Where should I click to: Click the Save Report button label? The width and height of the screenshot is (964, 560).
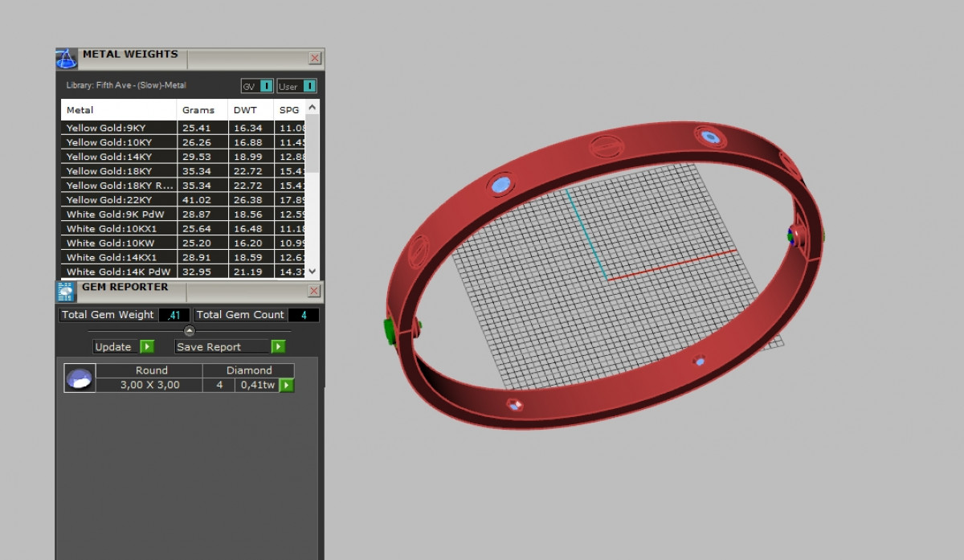pos(209,347)
